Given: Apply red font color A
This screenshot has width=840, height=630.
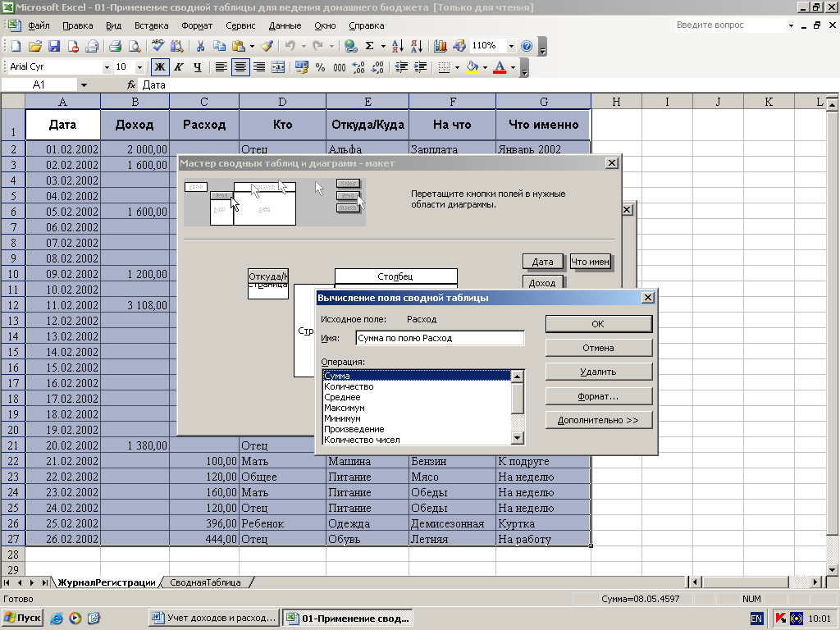Looking at the screenshot, I should click(x=500, y=67).
